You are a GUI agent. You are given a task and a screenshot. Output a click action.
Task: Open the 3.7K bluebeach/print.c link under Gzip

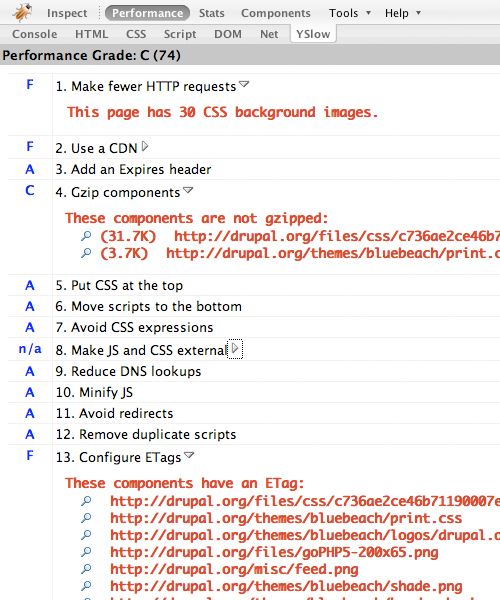click(x=333, y=253)
